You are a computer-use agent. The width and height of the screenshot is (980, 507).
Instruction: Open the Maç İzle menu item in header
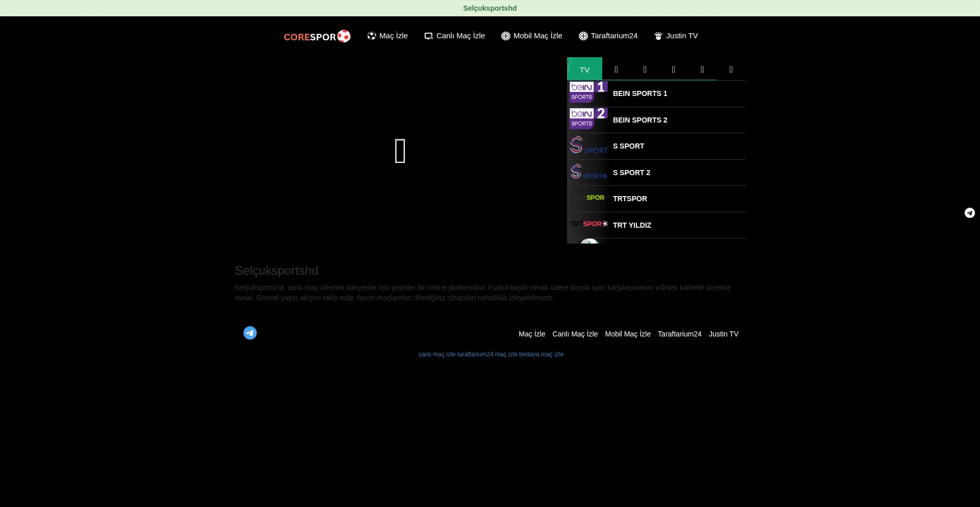click(x=387, y=36)
